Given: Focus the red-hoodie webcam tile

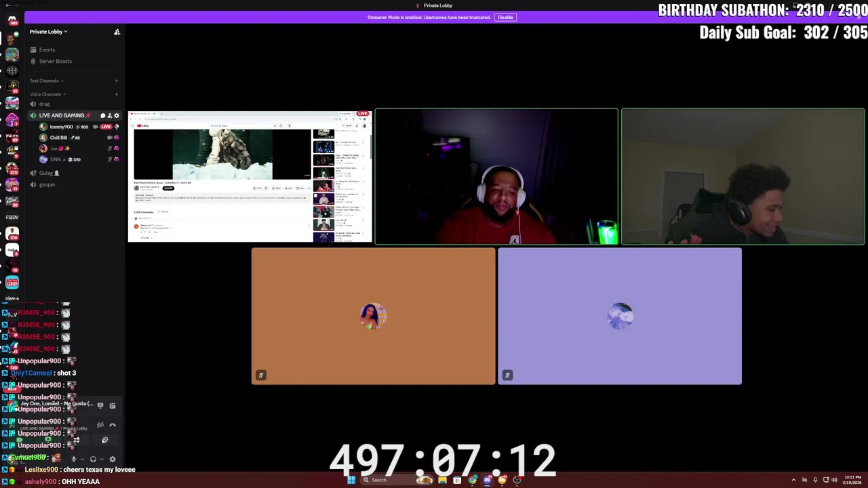Looking at the screenshot, I should [496, 176].
